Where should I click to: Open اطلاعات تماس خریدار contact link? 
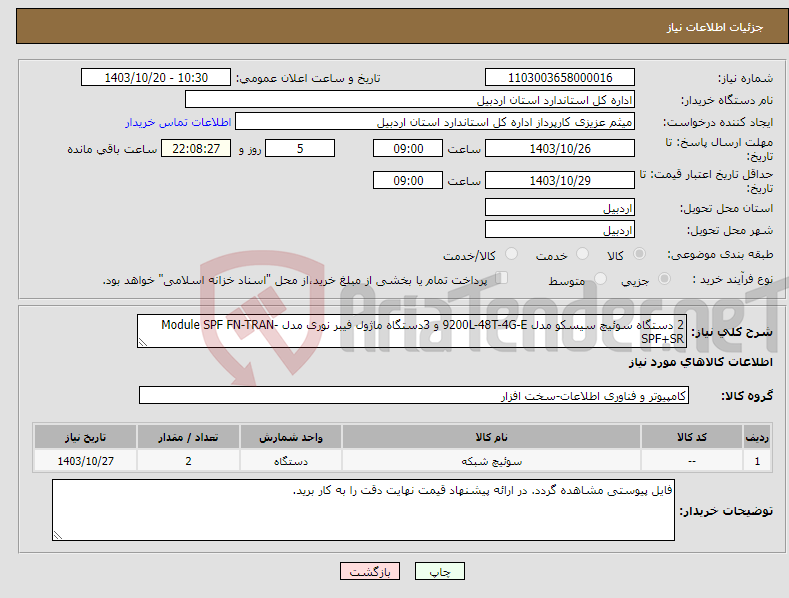pyautogui.click(x=178, y=122)
